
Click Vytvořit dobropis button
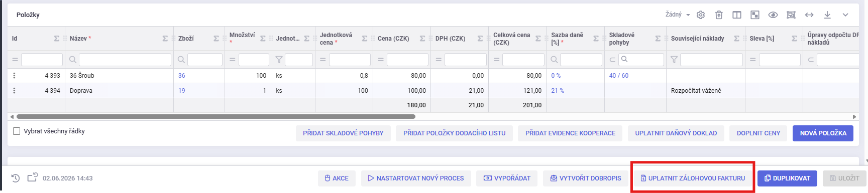click(x=586, y=178)
